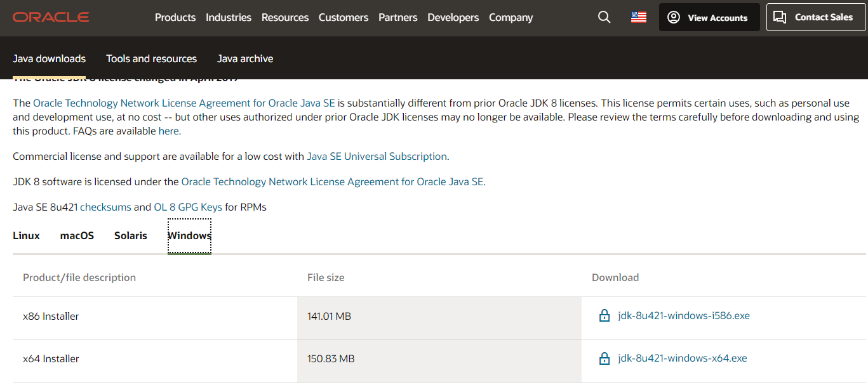Select the macOS tab
Image resolution: width=868 pixels, height=387 pixels.
tap(77, 235)
